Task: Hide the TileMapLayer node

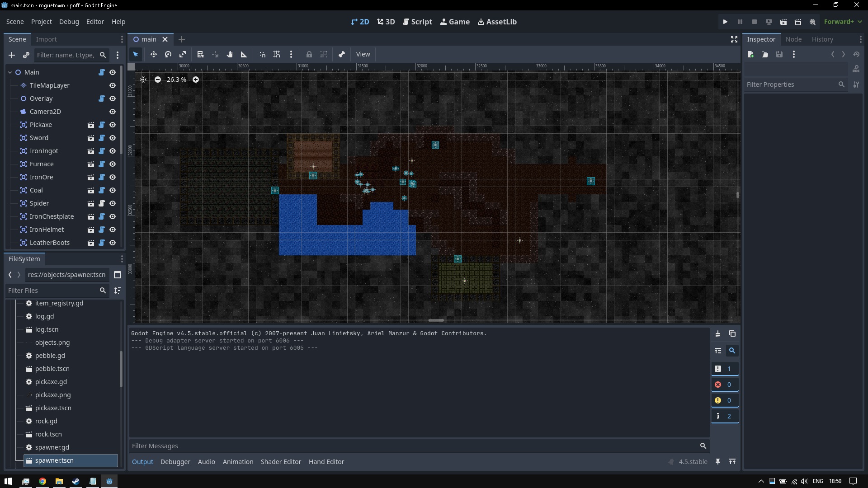Action: coord(113,85)
